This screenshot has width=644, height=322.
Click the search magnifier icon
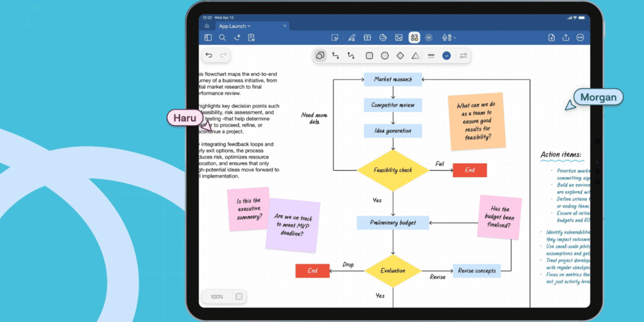[x=223, y=38]
